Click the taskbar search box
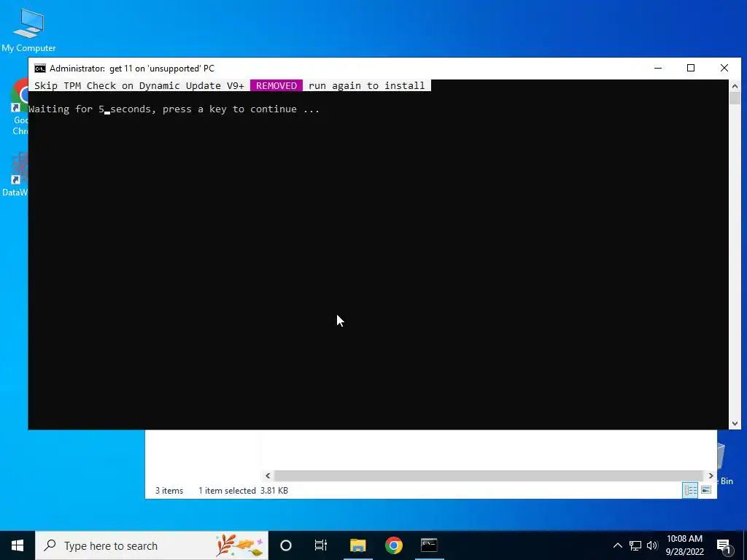The width and height of the screenshot is (747, 560). tap(152, 545)
